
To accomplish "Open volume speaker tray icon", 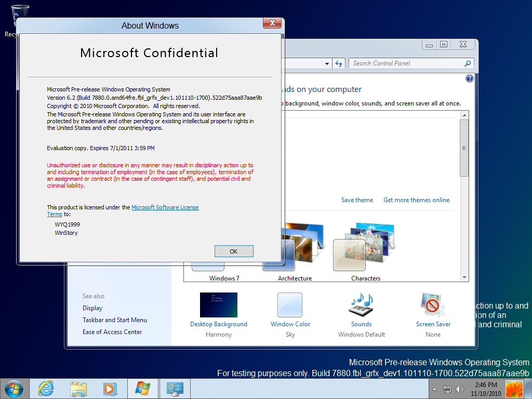I will pyautogui.click(x=460, y=390).
